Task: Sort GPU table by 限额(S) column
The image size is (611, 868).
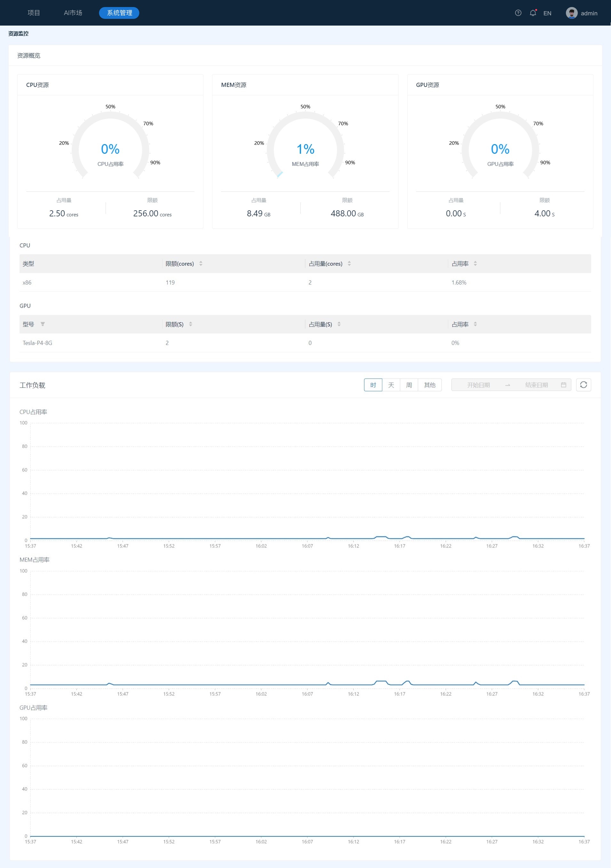Action: click(x=190, y=324)
